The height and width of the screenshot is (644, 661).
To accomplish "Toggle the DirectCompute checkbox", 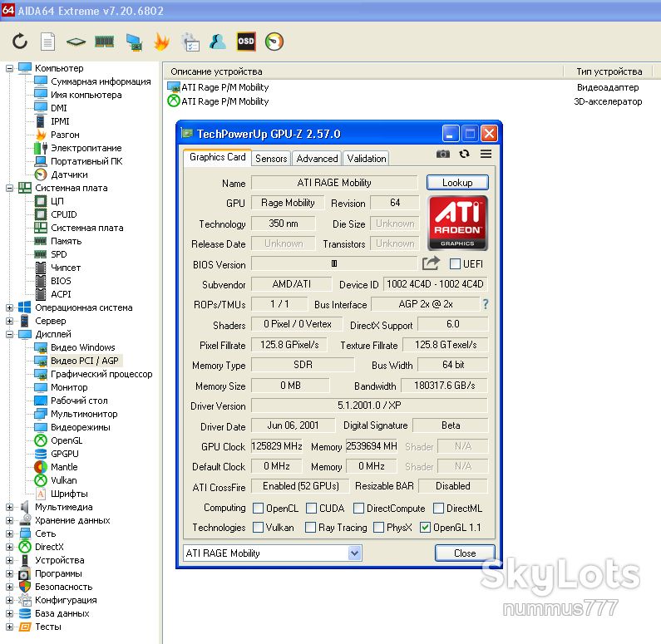I will tap(358, 509).
